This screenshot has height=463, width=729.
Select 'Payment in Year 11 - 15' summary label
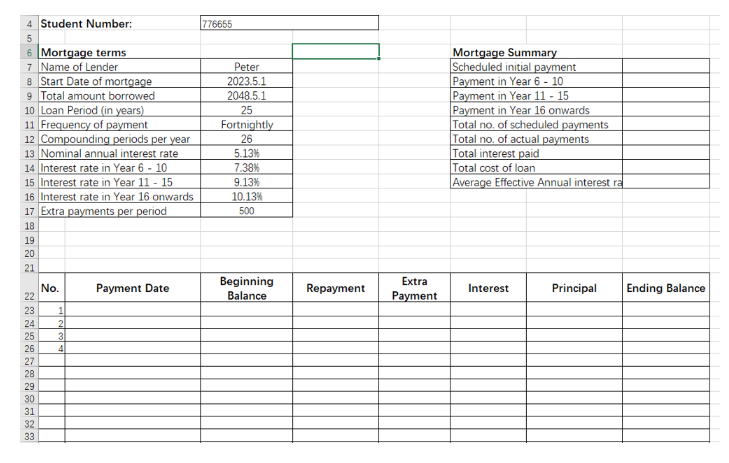click(537, 95)
